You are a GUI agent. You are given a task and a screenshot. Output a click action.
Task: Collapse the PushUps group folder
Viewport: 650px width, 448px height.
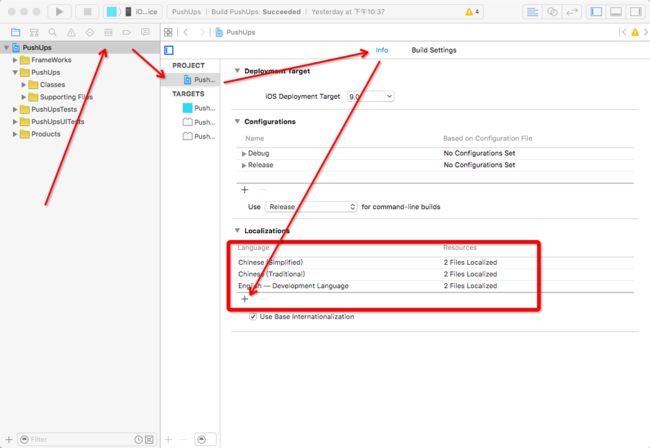(15, 73)
